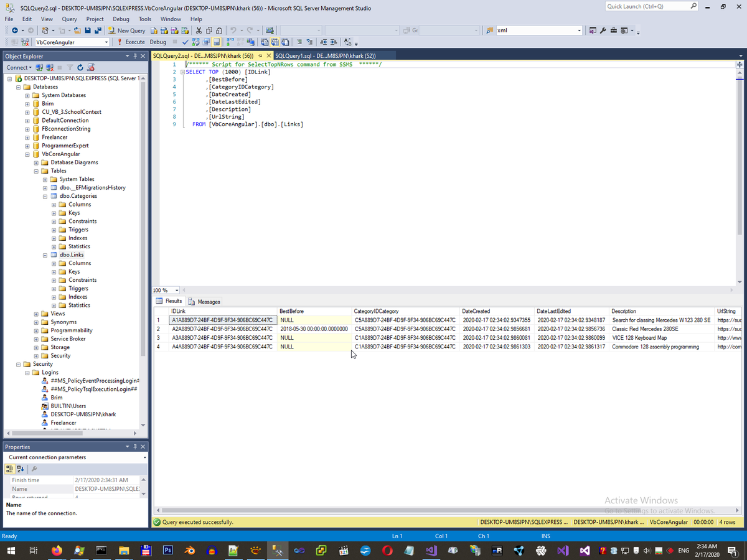Click the Debug button in toolbar
747x560 pixels.
pyautogui.click(x=158, y=42)
